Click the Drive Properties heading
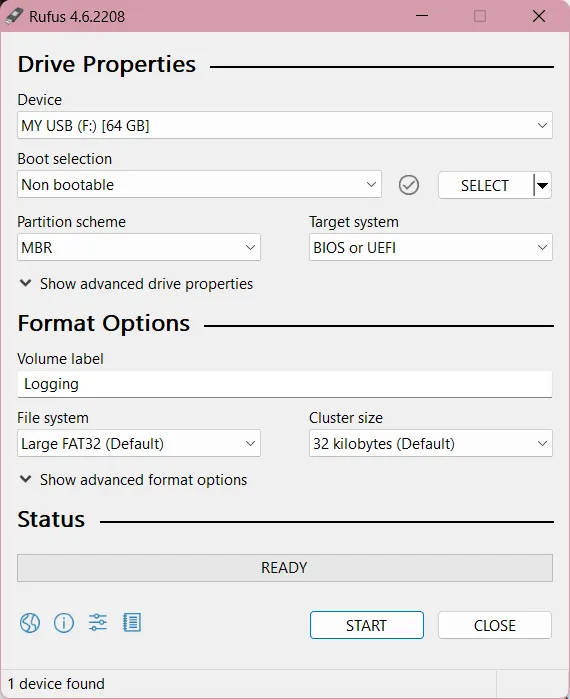 click(x=107, y=64)
